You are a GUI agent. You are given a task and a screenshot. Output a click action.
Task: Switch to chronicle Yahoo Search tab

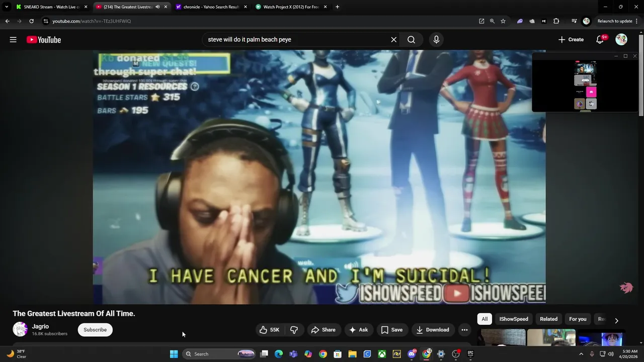211,7
